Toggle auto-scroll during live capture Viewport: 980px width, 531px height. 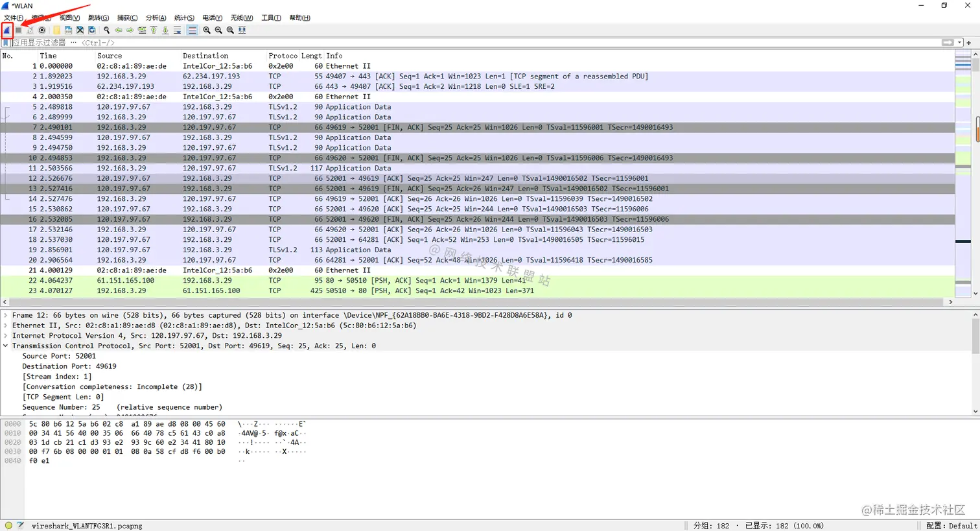(x=177, y=30)
